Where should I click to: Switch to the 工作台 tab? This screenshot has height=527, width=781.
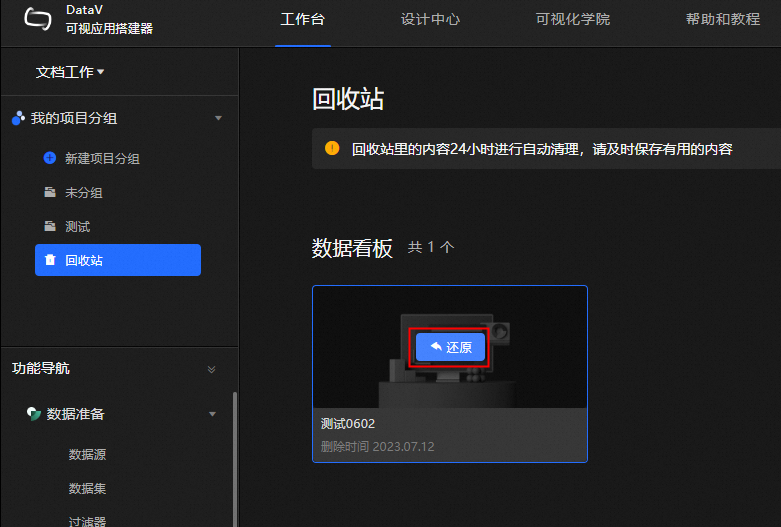tap(303, 19)
